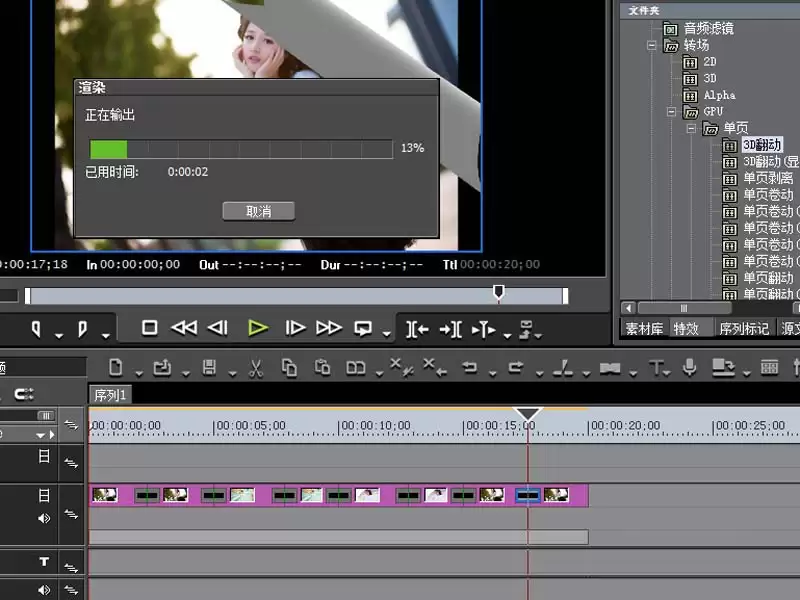The width and height of the screenshot is (800, 600).
Task: Switch to the 特效 tab
Action: click(687, 329)
